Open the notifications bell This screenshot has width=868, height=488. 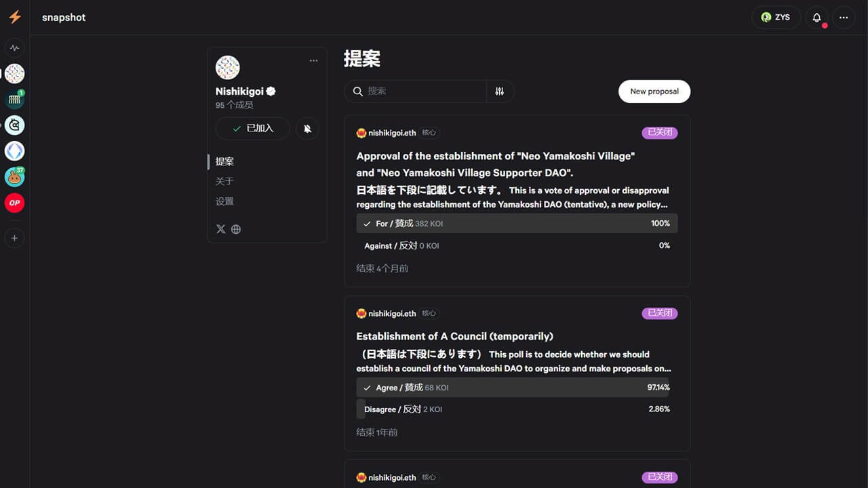[x=816, y=18]
